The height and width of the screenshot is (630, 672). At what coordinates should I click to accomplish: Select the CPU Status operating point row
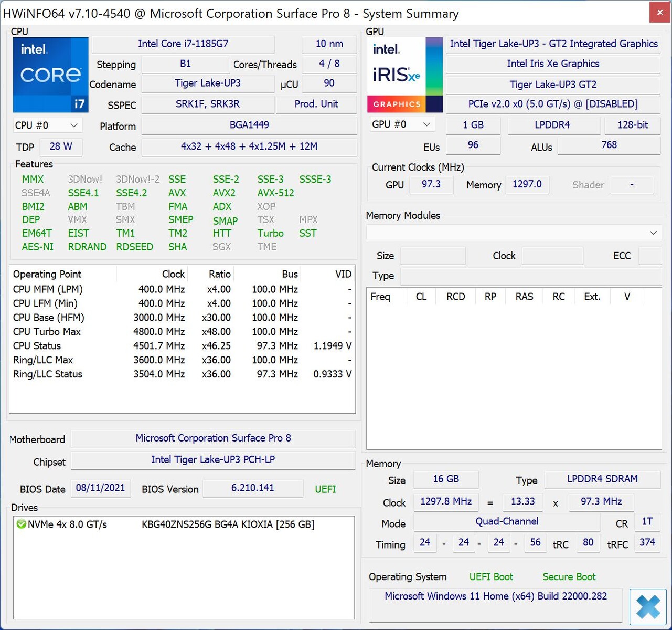(37, 346)
